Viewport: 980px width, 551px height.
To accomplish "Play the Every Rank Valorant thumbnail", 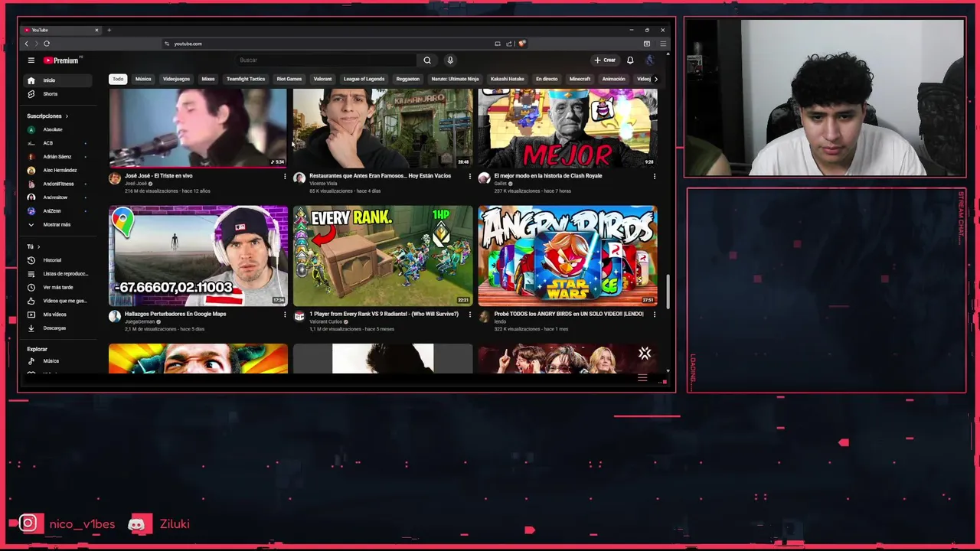I will (x=383, y=256).
